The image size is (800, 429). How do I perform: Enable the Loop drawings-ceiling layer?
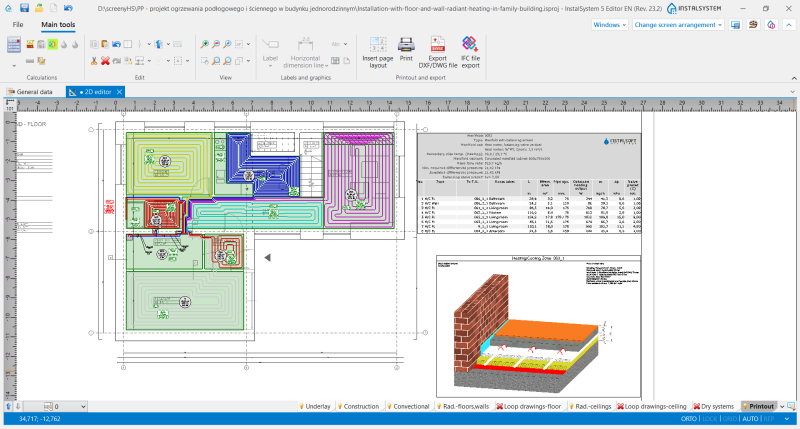point(652,407)
